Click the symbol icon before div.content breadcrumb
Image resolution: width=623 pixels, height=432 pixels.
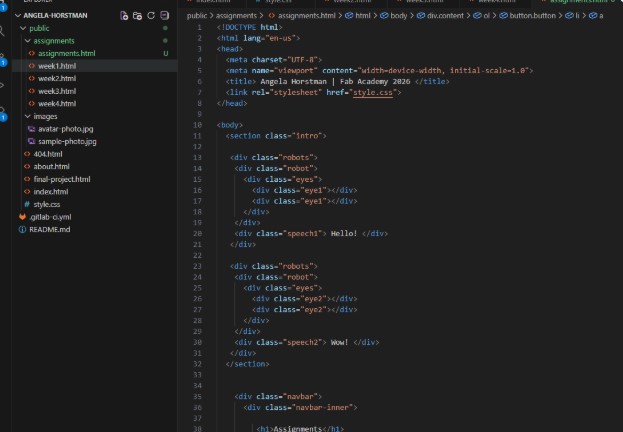[421, 15]
